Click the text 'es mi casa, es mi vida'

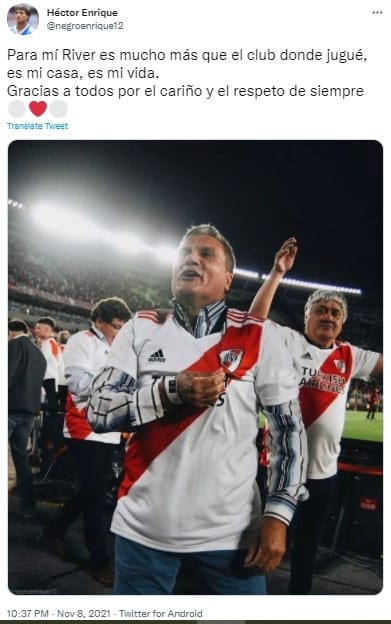(x=83, y=73)
